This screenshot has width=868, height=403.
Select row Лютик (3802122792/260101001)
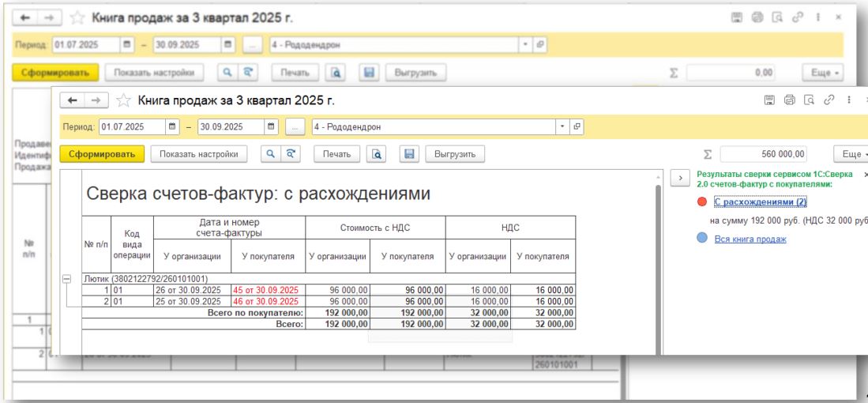tap(329, 279)
